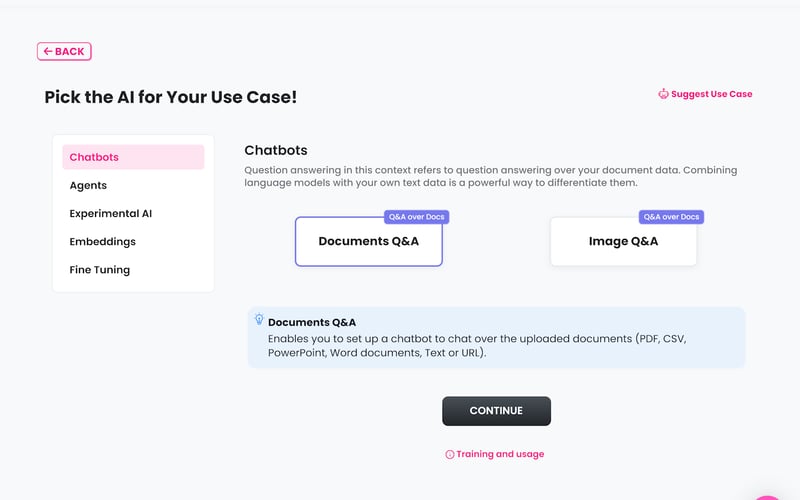
Task: Click the Q&A over Docs badge on Documents Q&A
Action: [413, 217]
